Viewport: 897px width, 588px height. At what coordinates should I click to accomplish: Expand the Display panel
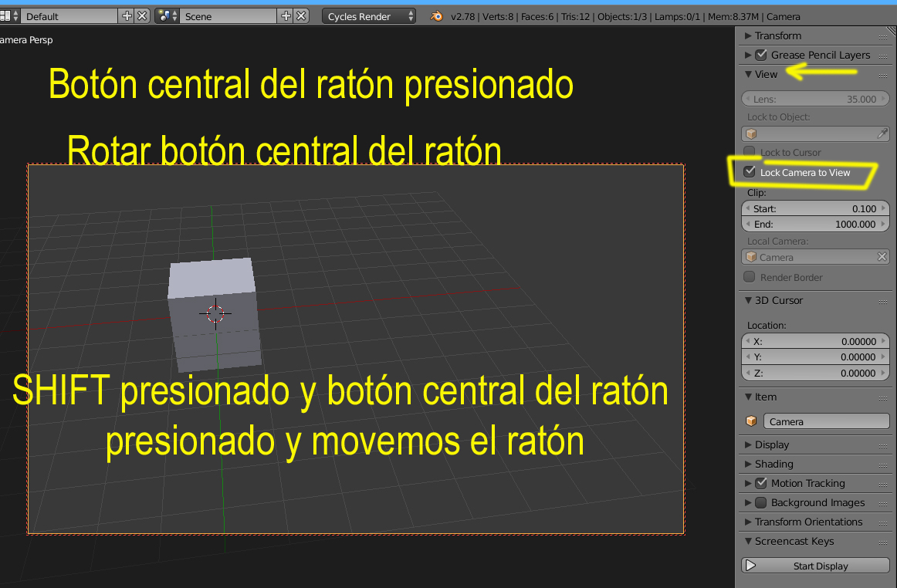(748, 444)
